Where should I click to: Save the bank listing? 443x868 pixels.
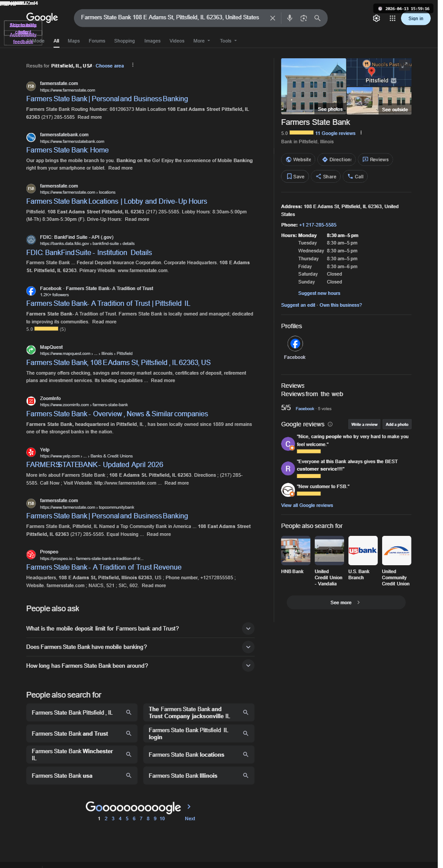tap(295, 177)
